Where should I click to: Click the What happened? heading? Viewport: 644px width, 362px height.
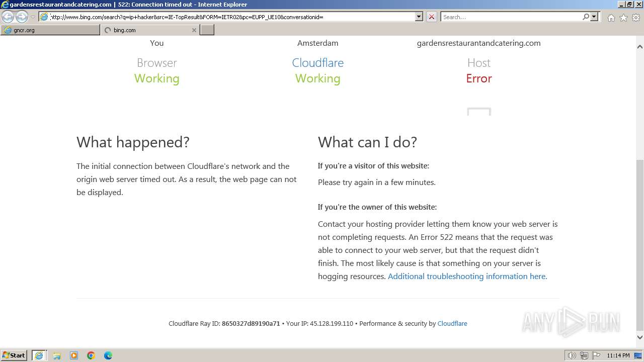point(133,142)
